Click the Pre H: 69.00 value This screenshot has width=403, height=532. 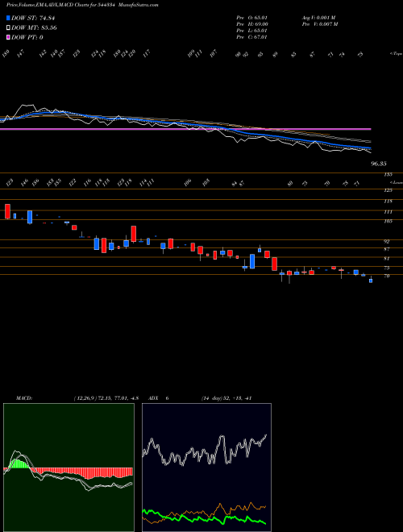pos(252,24)
